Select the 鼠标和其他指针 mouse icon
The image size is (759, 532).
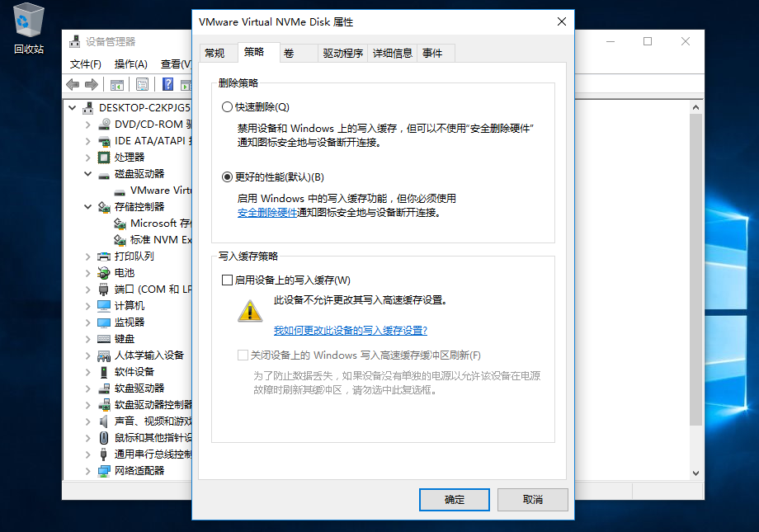[104, 438]
